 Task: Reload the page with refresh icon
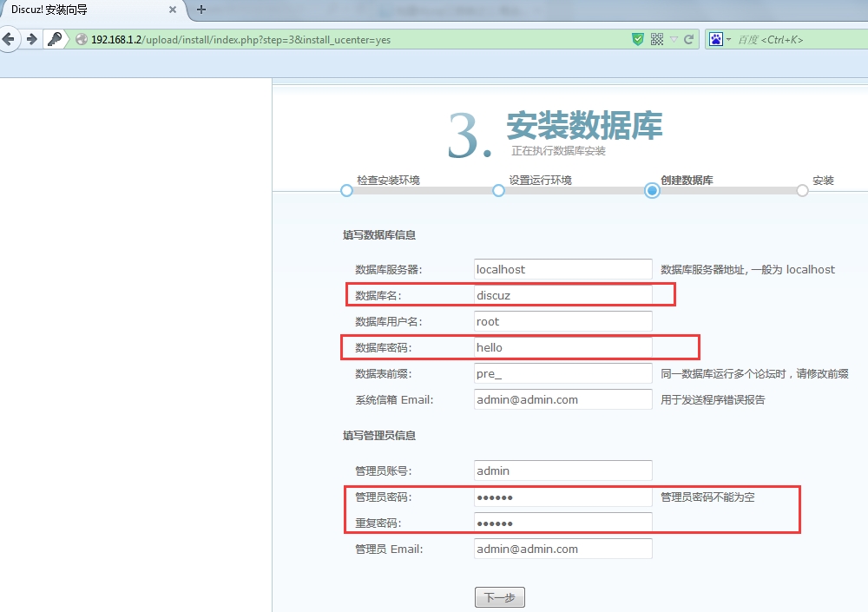688,39
